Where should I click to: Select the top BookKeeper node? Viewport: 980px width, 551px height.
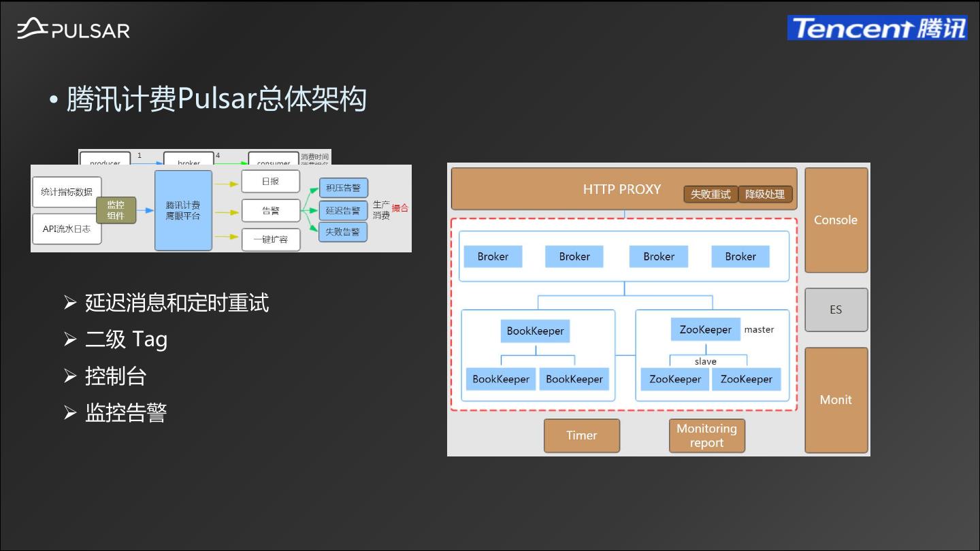536,331
